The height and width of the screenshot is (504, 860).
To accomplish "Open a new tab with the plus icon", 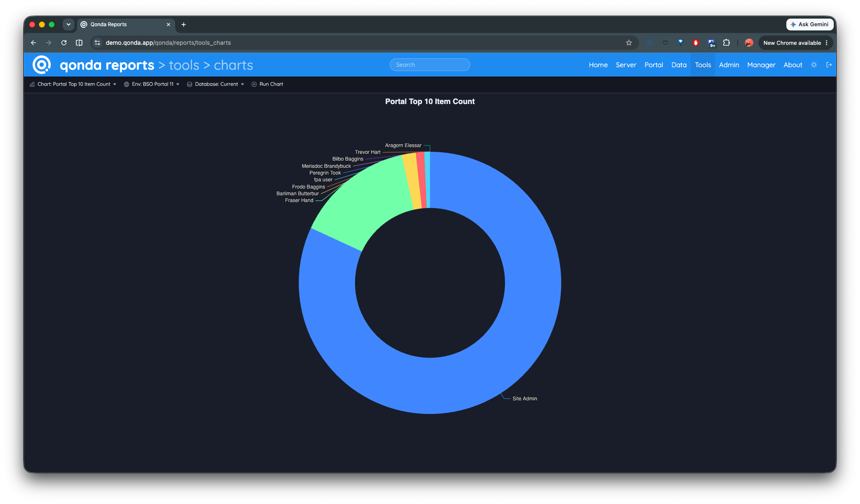I will coord(184,25).
